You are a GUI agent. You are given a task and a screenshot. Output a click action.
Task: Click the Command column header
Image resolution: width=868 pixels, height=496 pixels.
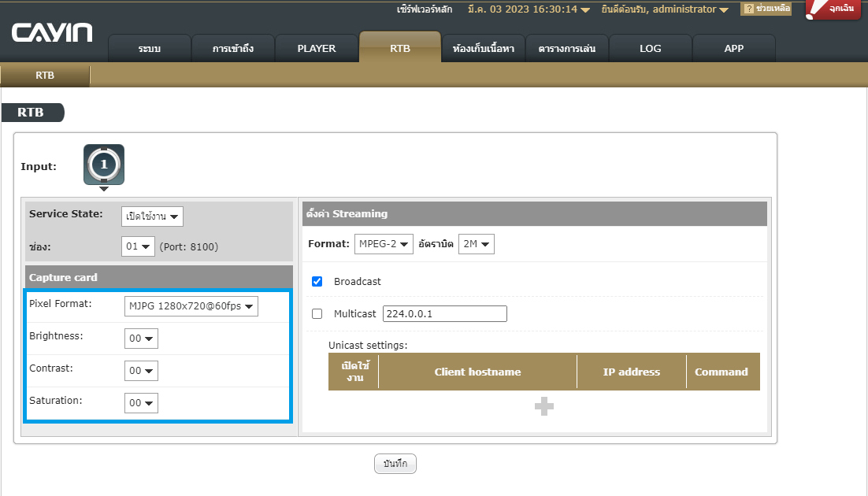click(721, 372)
